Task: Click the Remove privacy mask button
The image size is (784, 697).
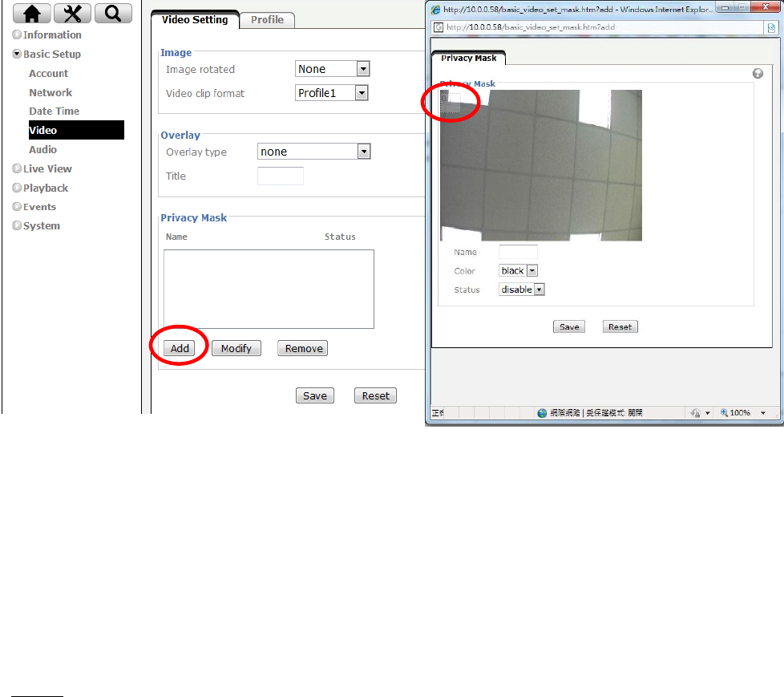Action: coord(302,348)
